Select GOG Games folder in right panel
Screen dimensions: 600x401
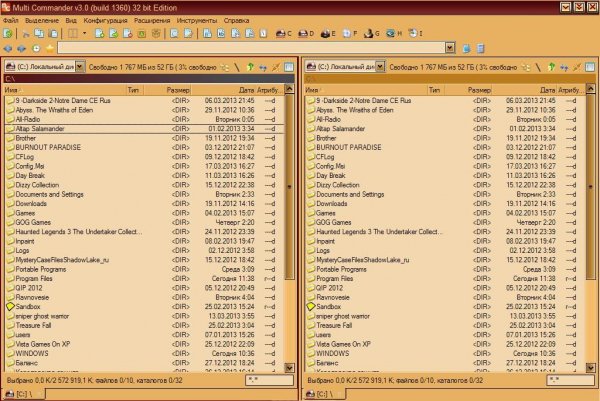pos(445,222)
